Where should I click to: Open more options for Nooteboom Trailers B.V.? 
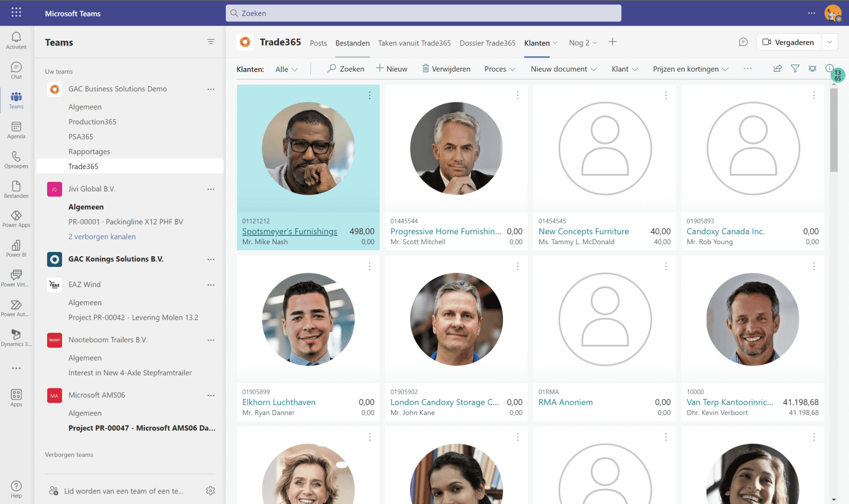point(211,340)
